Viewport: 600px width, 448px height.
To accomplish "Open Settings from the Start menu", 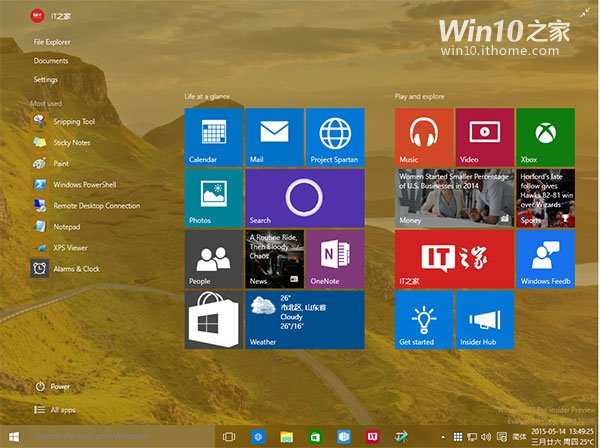I will [x=46, y=79].
